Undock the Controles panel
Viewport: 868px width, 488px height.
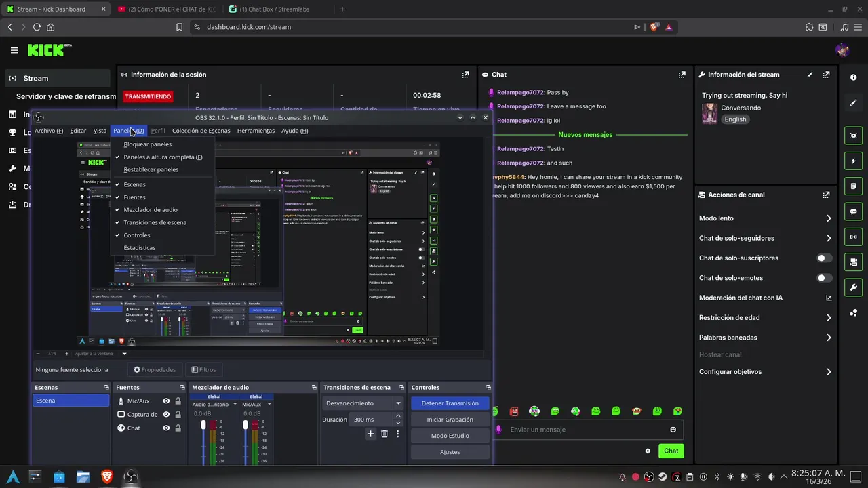coord(488,387)
